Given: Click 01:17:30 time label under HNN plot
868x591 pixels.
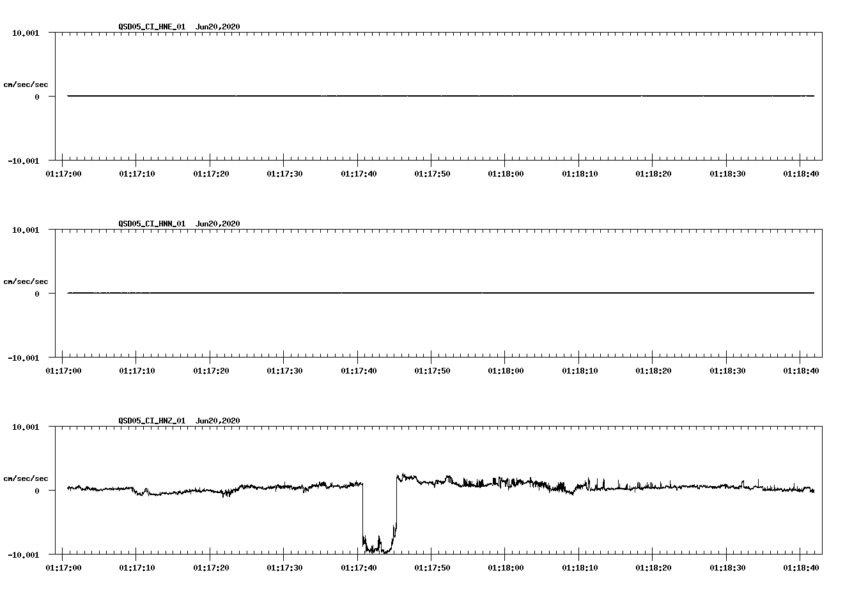Looking at the screenshot, I should [285, 371].
